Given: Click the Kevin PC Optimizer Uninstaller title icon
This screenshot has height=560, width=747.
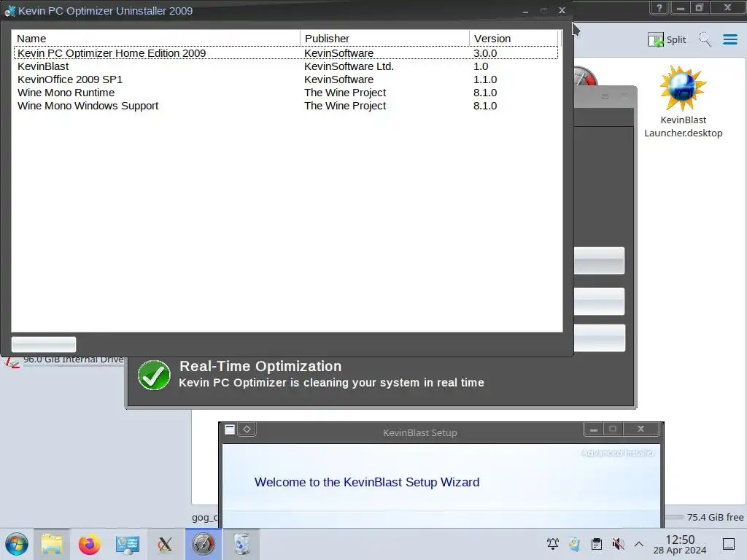Looking at the screenshot, I should pos(10,10).
